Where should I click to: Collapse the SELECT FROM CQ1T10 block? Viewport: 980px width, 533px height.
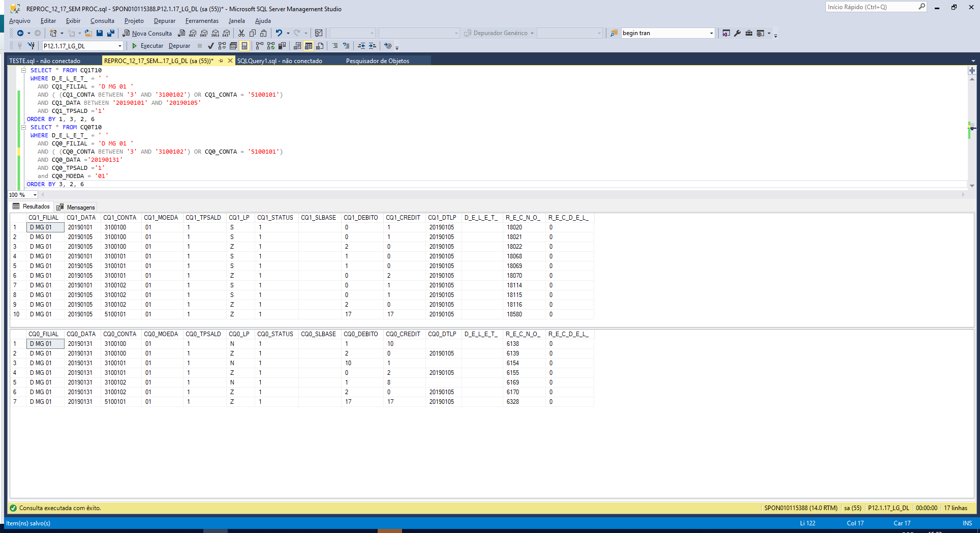[x=23, y=70]
